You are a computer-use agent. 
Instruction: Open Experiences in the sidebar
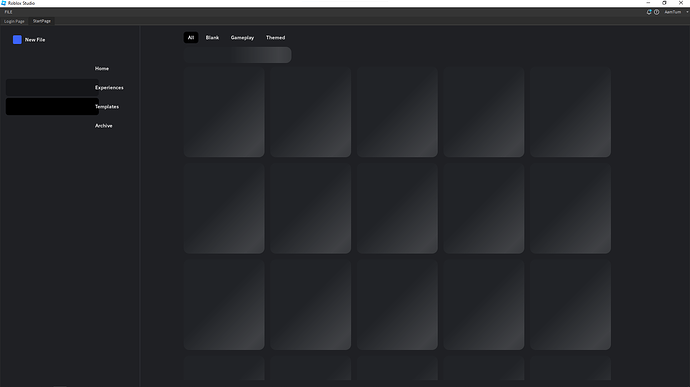click(109, 88)
